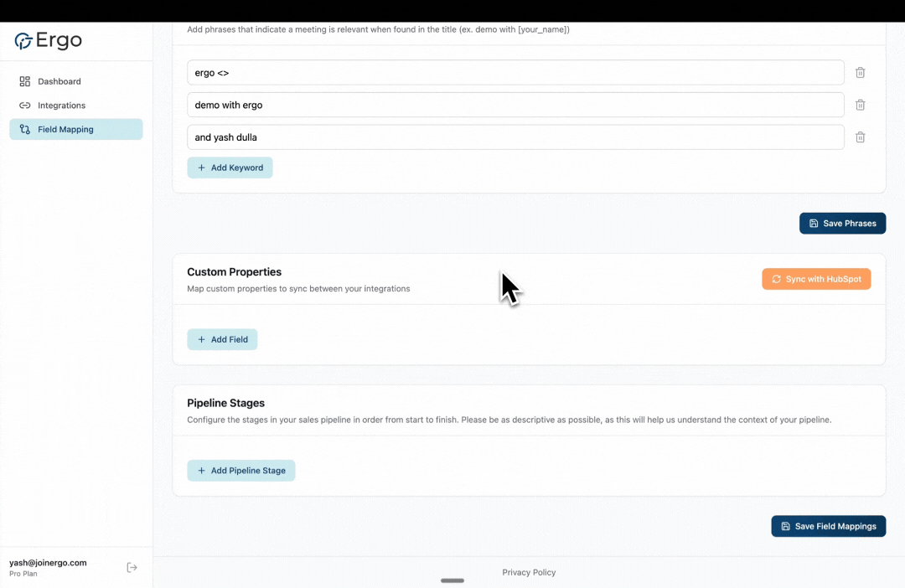Open the Privacy Policy link
This screenshot has height=588, width=905.
click(x=529, y=573)
